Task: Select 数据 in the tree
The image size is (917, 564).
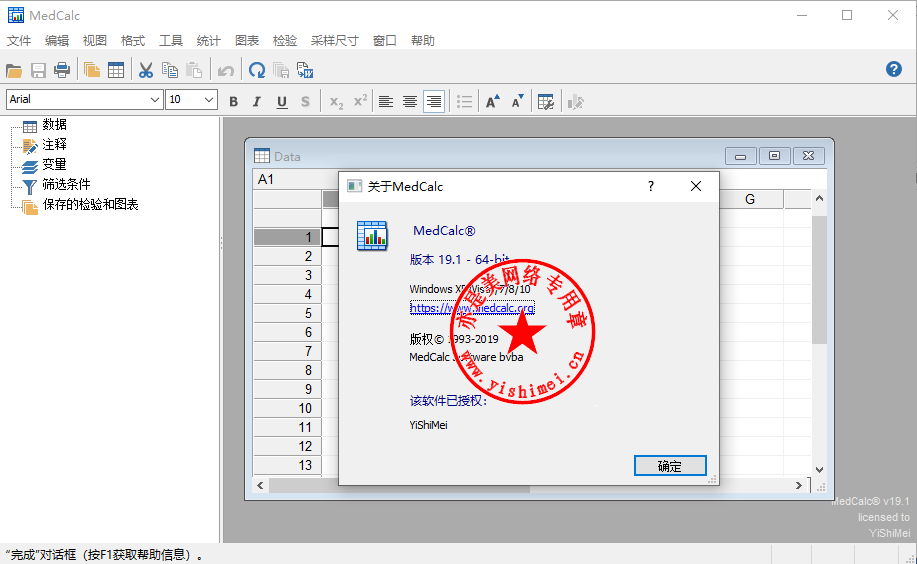Action: pos(54,125)
